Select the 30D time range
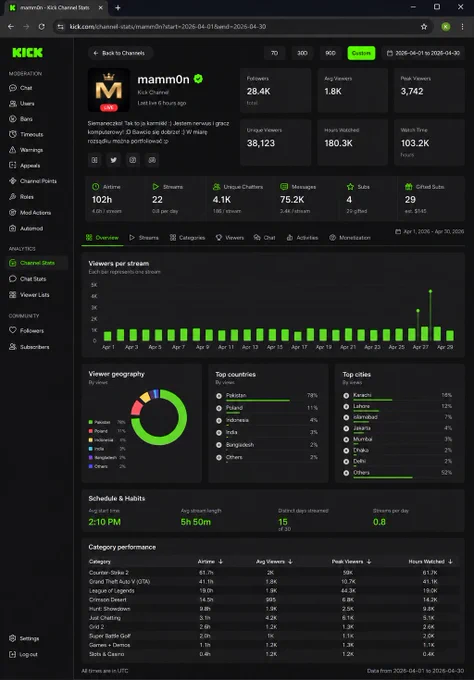Image resolution: width=474 pixels, height=680 pixels. (x=302, y=53)
